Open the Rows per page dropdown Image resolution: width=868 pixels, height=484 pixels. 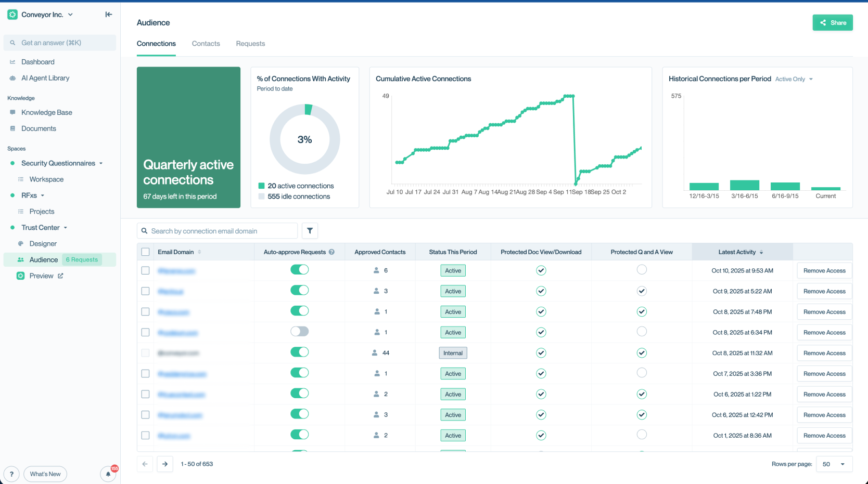[x=834, y=464]
